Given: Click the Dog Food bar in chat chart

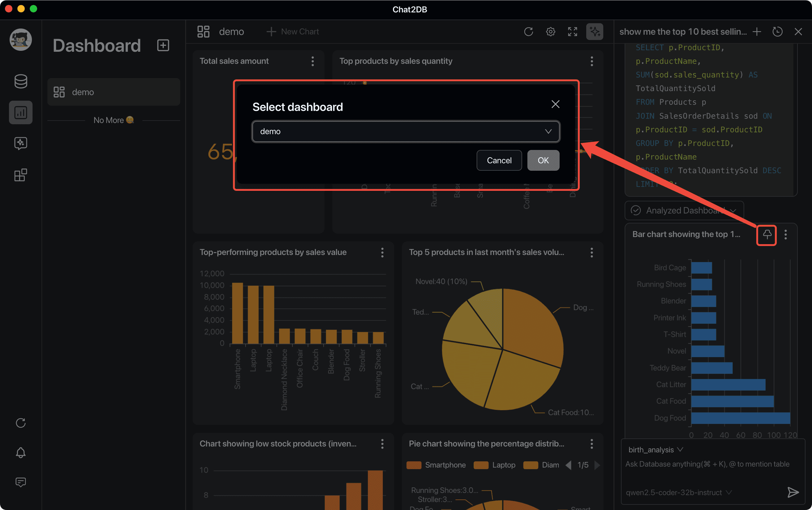Looking at the screenshot, I should pos(740,418).
